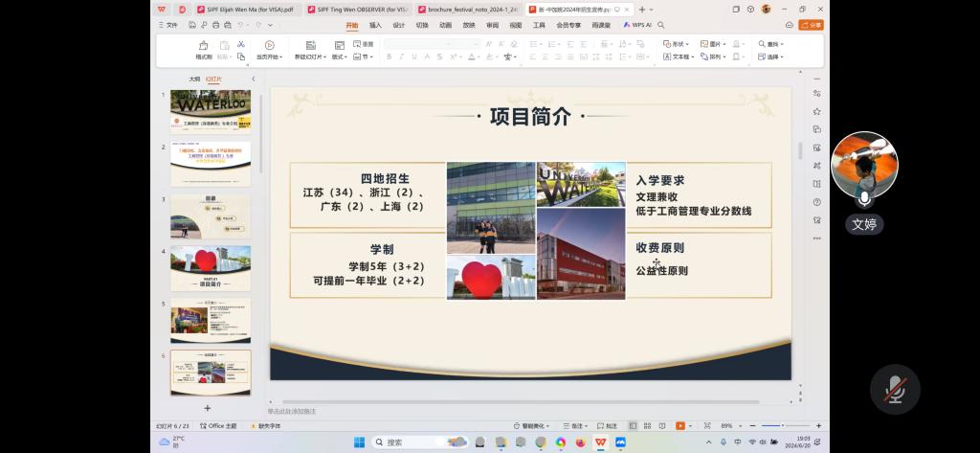Switch to the Outline (大纲) panel tab

pyautogui.click(x=194, y=79)
